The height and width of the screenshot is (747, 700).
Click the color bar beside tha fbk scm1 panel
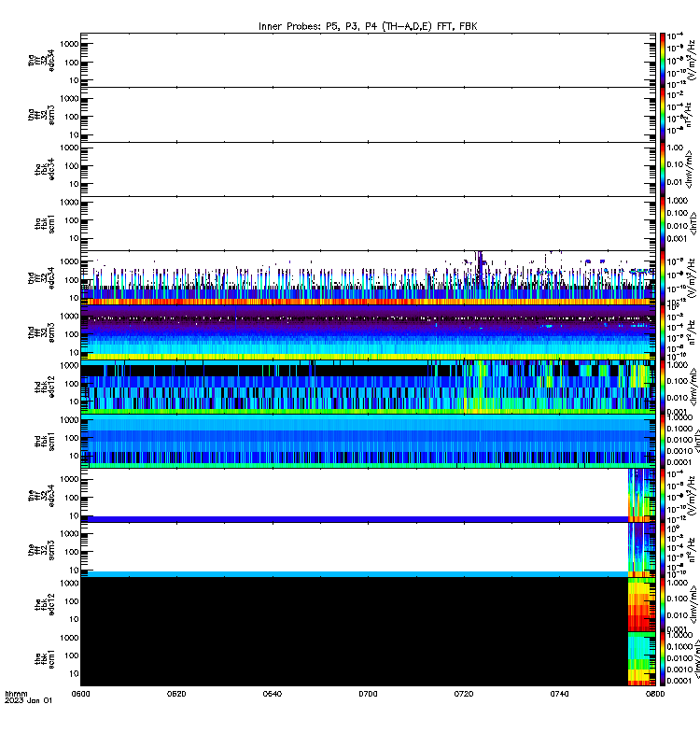[662, 223]
